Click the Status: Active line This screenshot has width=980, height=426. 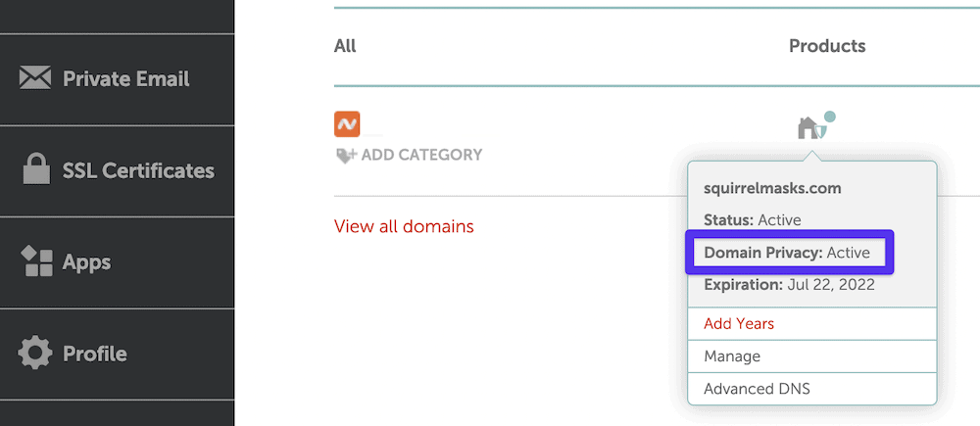pyautogui.click(x=752, y=220)
